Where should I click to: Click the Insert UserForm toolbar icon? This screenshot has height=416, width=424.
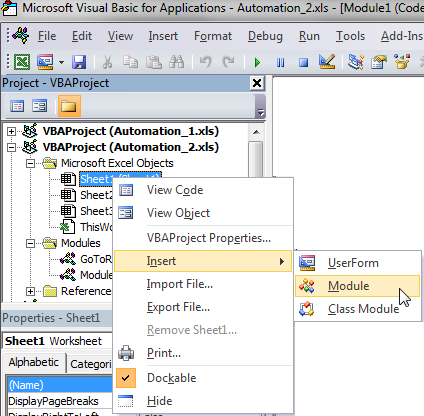(x=45, y=62)
